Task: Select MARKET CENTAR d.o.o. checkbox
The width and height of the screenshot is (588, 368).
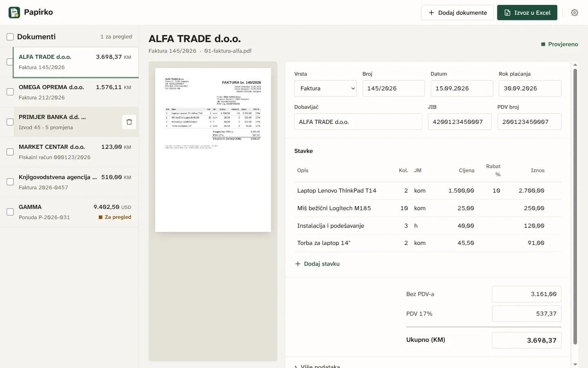Action: (x=10, y=152)
